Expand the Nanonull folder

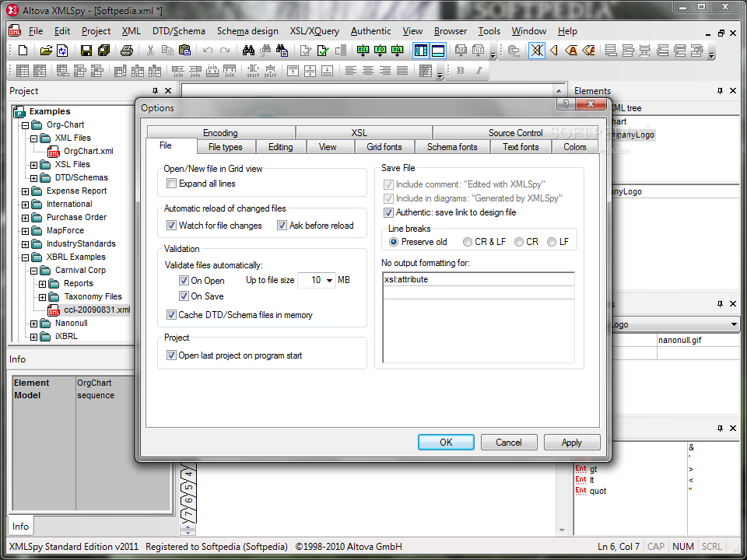pyautogui.click(x=33, y=324)
